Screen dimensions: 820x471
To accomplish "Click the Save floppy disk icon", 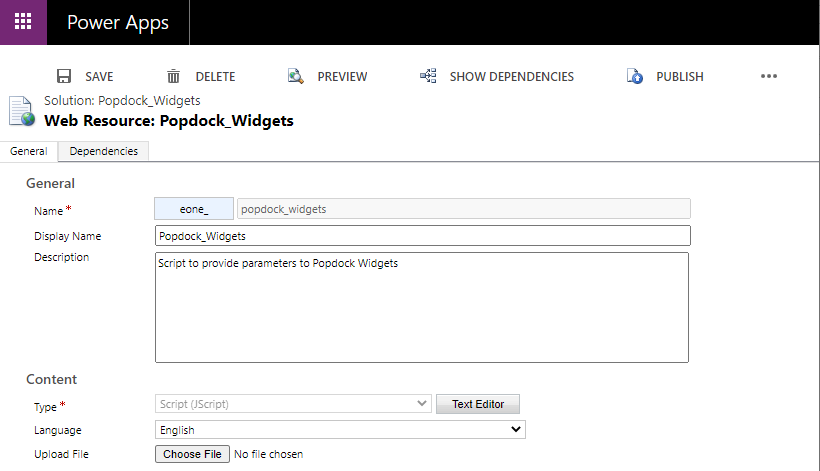I will pos(64,76).
